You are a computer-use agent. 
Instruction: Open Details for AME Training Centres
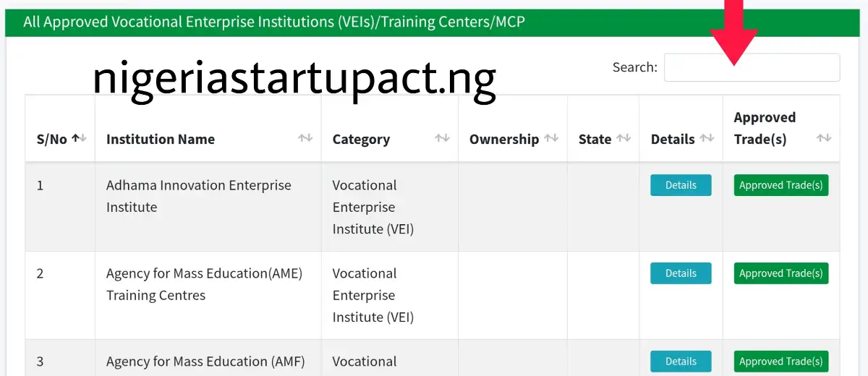[681, 273]
